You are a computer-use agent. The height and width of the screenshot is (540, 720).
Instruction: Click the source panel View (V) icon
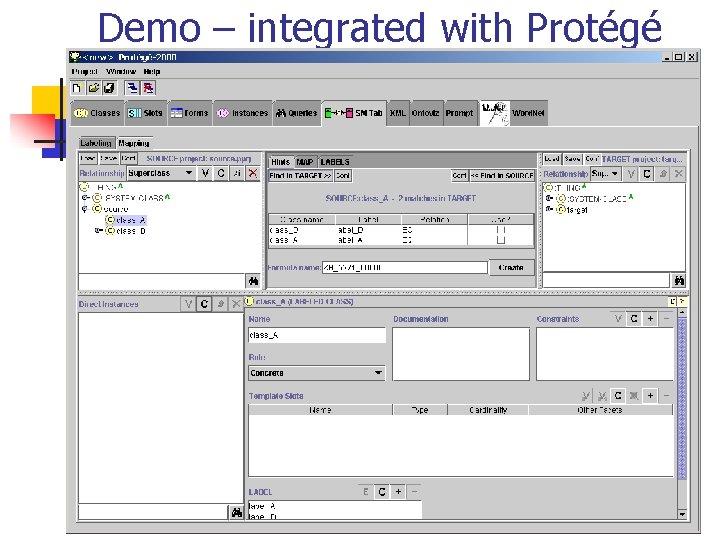click(205, 173)
